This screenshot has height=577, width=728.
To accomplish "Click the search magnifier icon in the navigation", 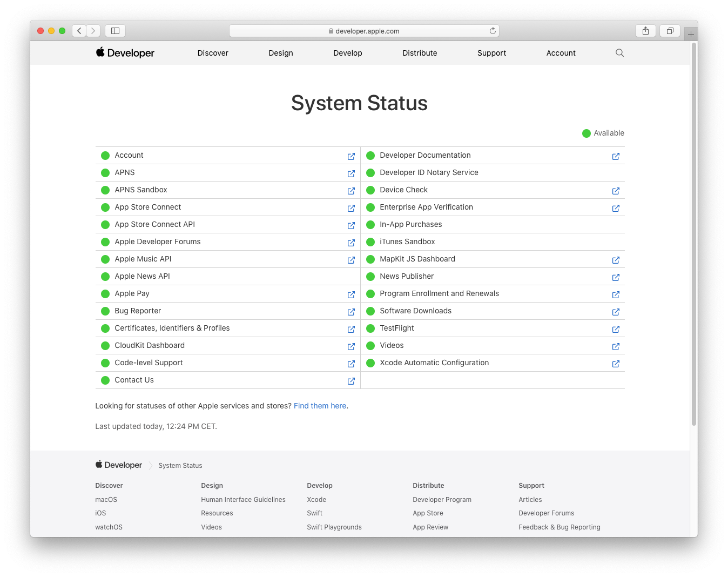I will (619, 53).
